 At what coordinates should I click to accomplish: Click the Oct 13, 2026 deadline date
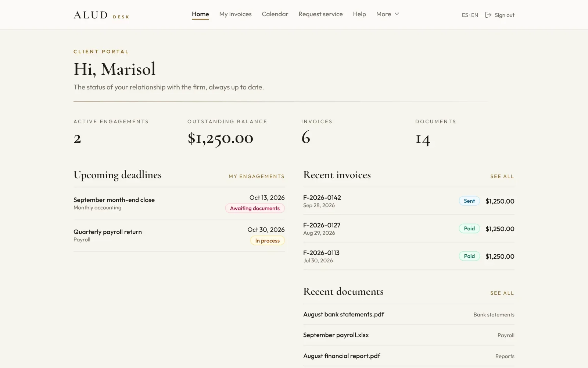pyautogui.click(x=267, y=198)
